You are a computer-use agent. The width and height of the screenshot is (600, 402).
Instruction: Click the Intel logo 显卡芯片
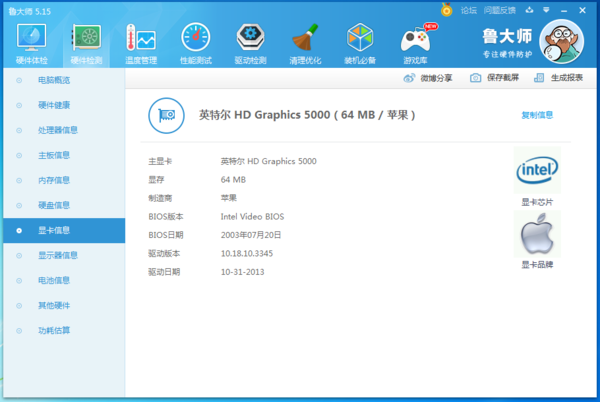coord(537,170)
